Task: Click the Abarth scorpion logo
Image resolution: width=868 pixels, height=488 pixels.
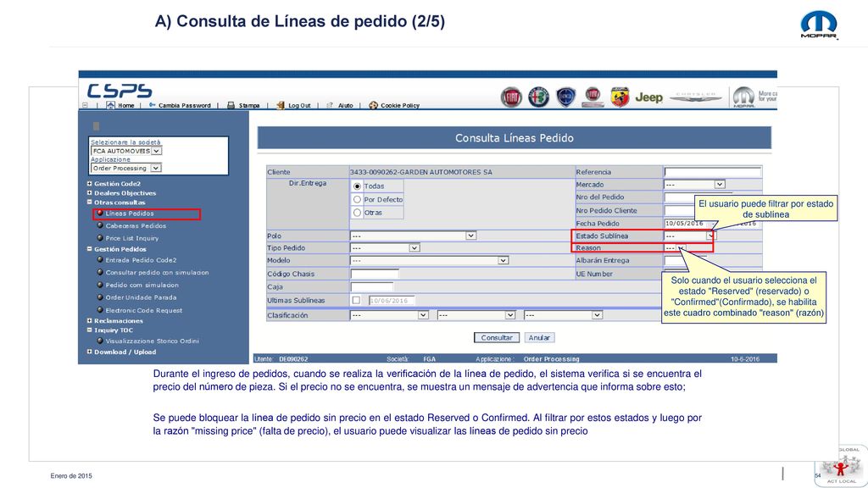Action: click(x=620, y=97)
